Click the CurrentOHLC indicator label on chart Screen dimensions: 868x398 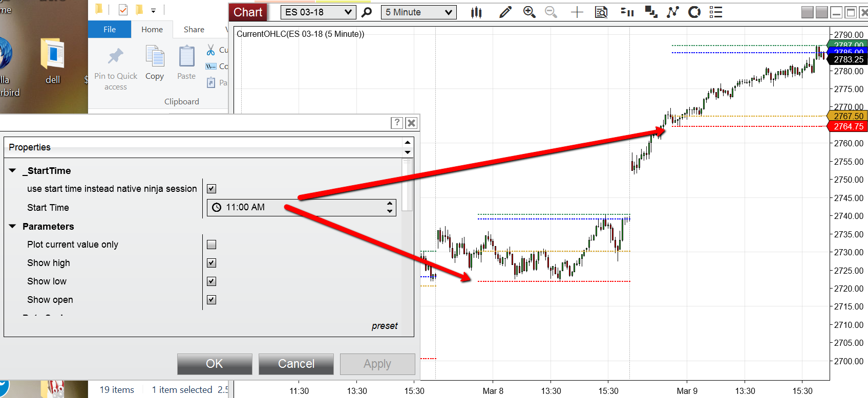coord(301,34)
